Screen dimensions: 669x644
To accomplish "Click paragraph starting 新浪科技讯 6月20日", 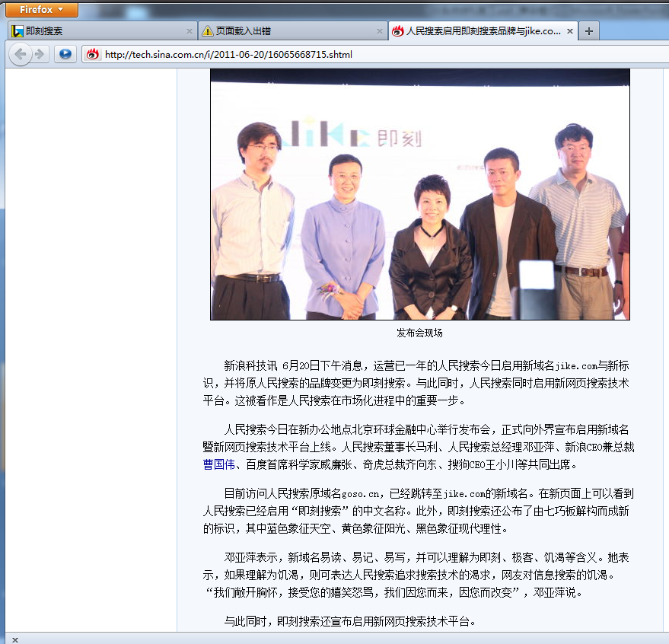I will (416, 383).
